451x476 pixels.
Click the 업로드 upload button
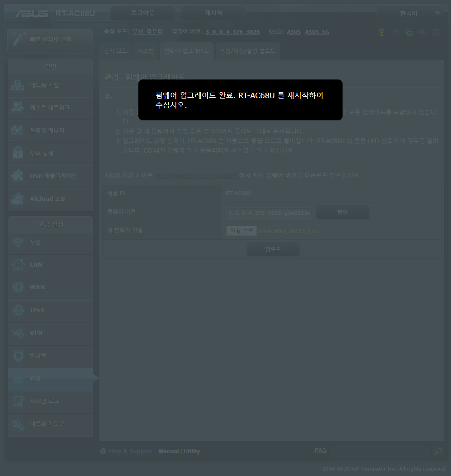273,249
